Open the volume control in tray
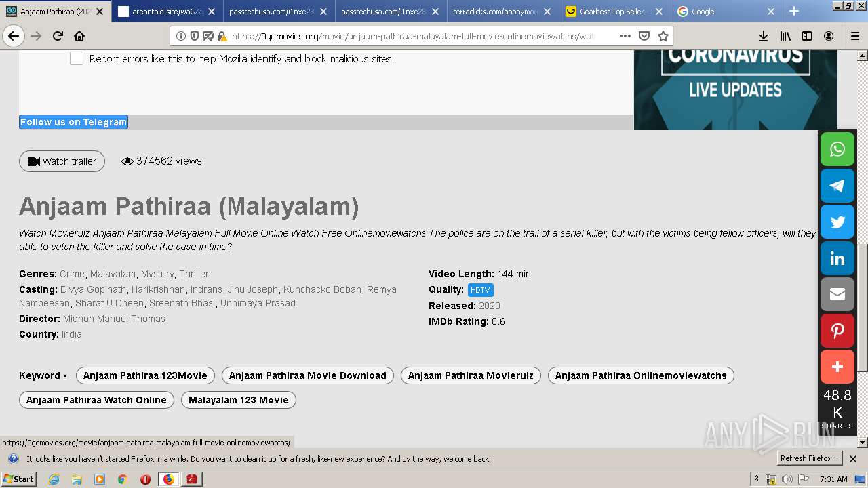868x488 pixels. pos(787,479)
